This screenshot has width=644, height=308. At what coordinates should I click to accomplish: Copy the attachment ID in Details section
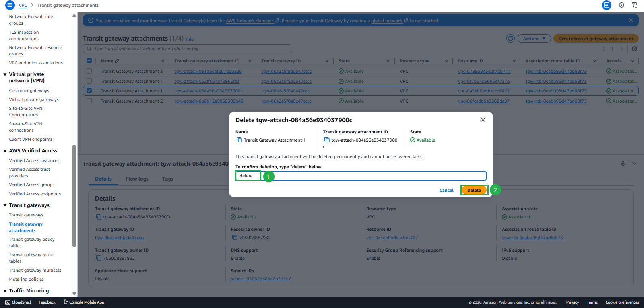click(99, 217)
